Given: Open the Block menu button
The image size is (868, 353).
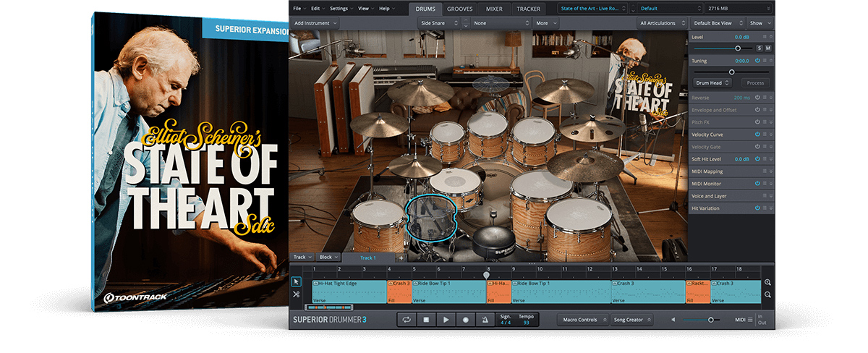Looking at the screenshot, I should click(x=328, y=258).
